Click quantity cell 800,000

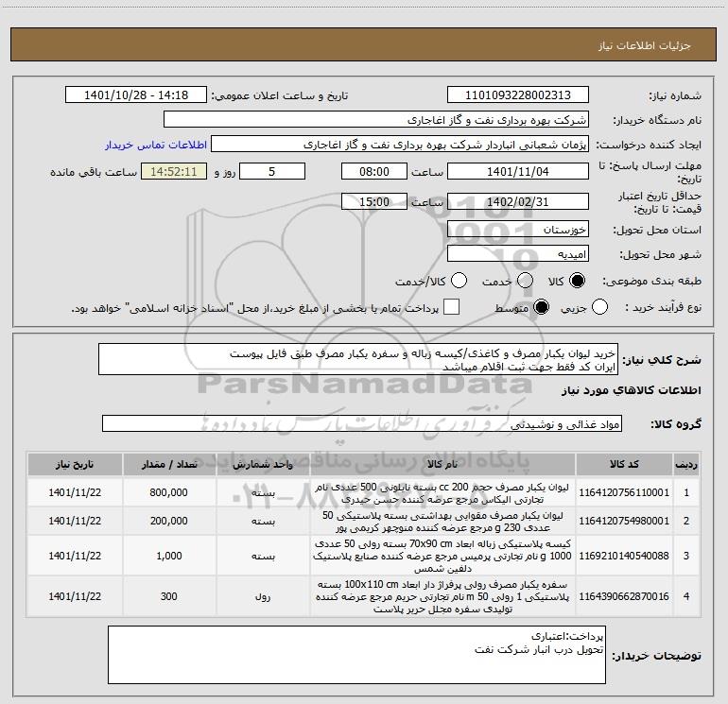click(169, 492)
